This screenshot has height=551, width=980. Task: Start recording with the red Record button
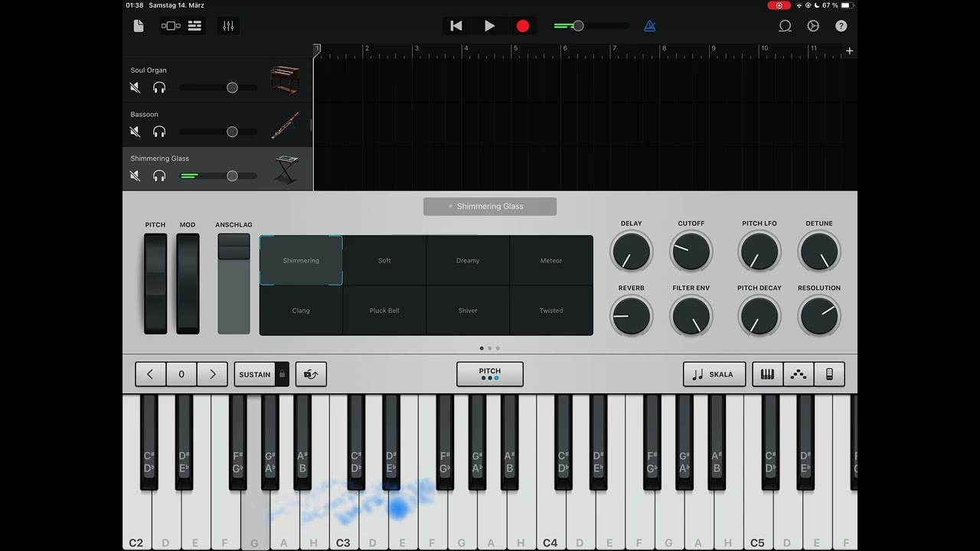(523, 26)
